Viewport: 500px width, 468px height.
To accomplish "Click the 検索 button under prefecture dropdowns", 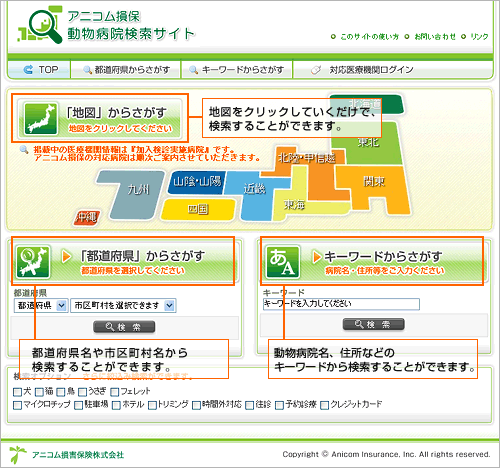I will 124,327.
